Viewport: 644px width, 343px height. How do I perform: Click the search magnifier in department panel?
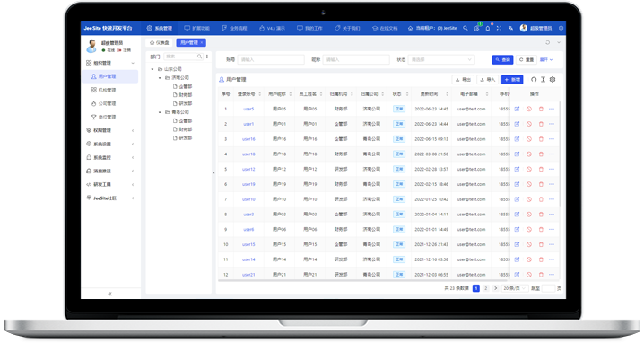click(x=200, y=57)
